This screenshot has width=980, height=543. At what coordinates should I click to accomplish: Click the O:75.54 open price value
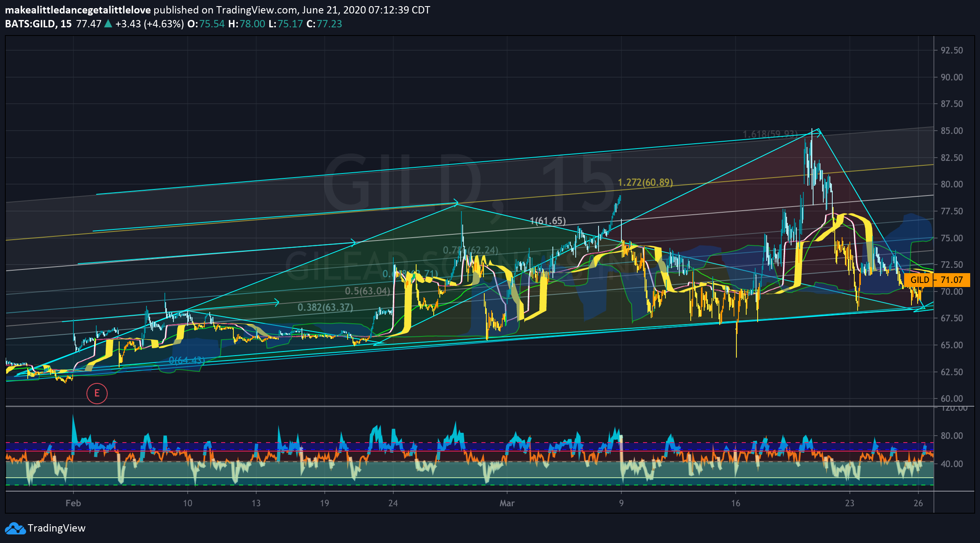coord(206,24)
